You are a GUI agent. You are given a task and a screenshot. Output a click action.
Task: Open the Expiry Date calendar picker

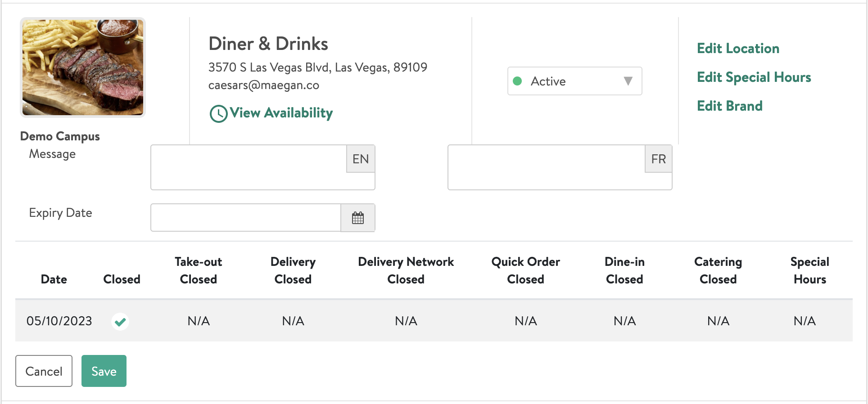coord(358,218)
